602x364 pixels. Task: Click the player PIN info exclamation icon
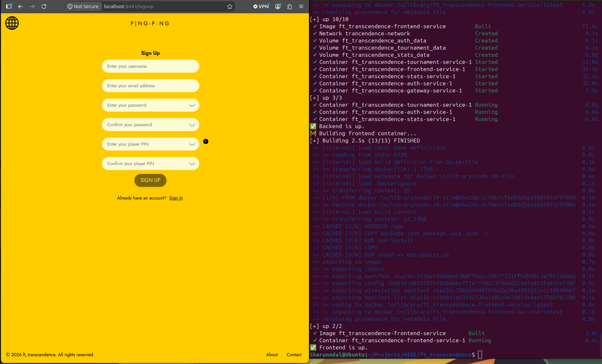coord(206,141)
